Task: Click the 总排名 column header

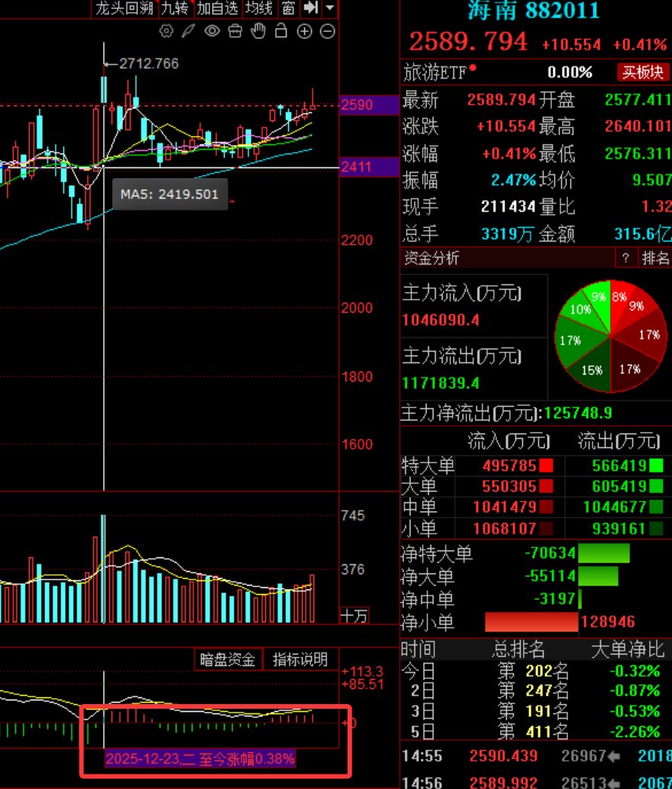Action: pyautogui.click(x=518, y=650)
